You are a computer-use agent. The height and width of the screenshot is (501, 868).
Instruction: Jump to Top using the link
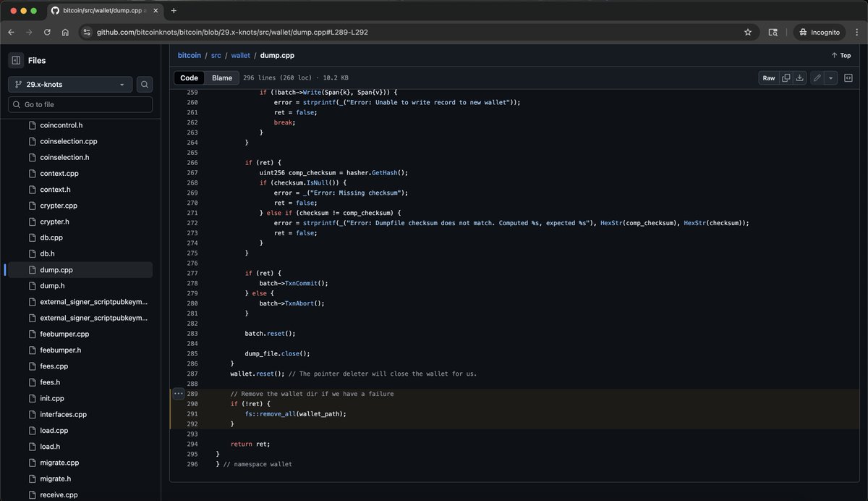(841, 55)
